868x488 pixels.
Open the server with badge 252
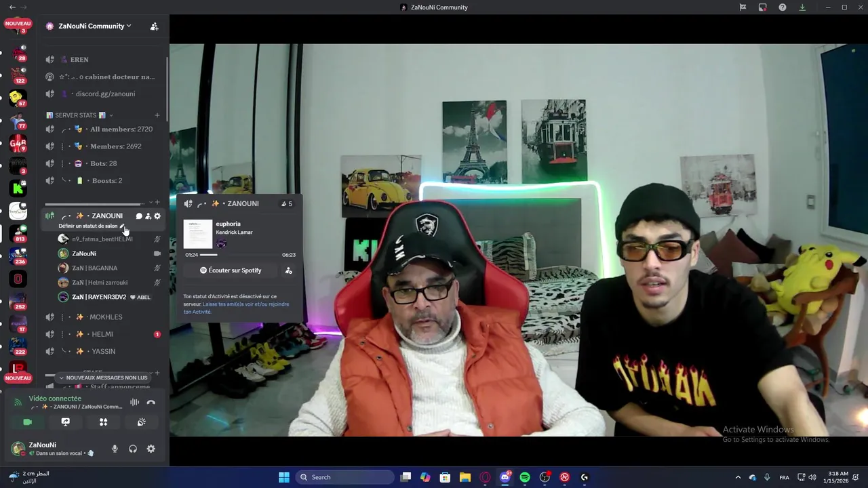click(18, 302)
